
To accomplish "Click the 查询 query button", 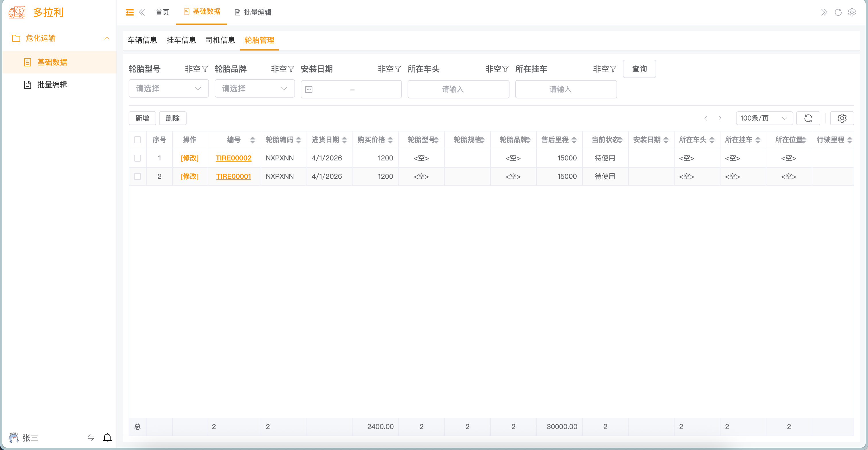I will click(x=639, y=69).
